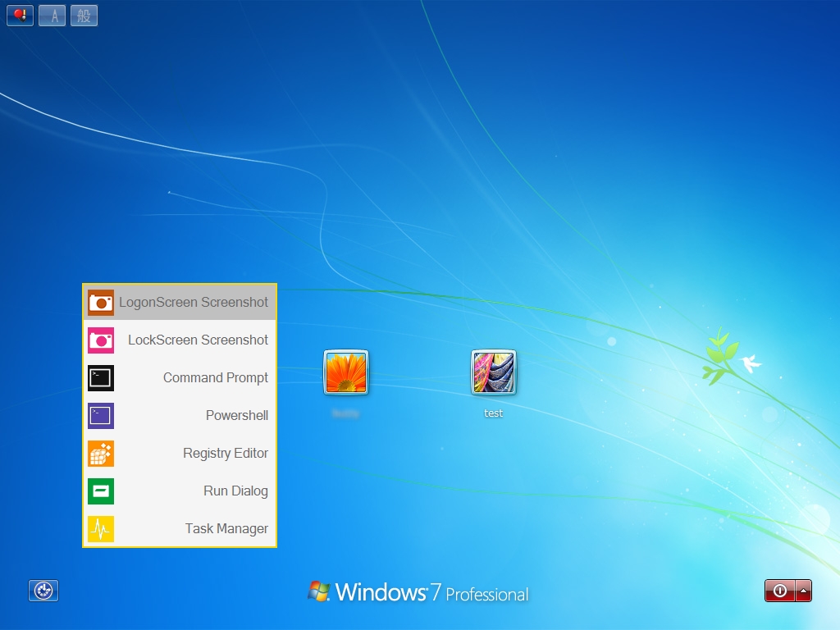Expand the shutdown options arrow
The height and width of the screenshot is (630, 840).
(804, 591)
